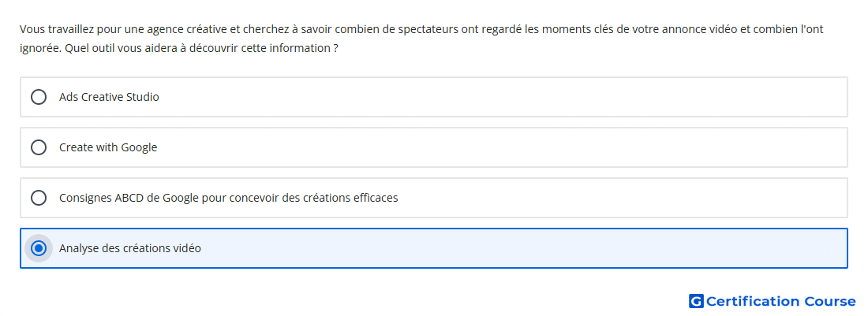The image size is (868, 316).
Task: Click the Create with Google label text
Action: (108, 147)
